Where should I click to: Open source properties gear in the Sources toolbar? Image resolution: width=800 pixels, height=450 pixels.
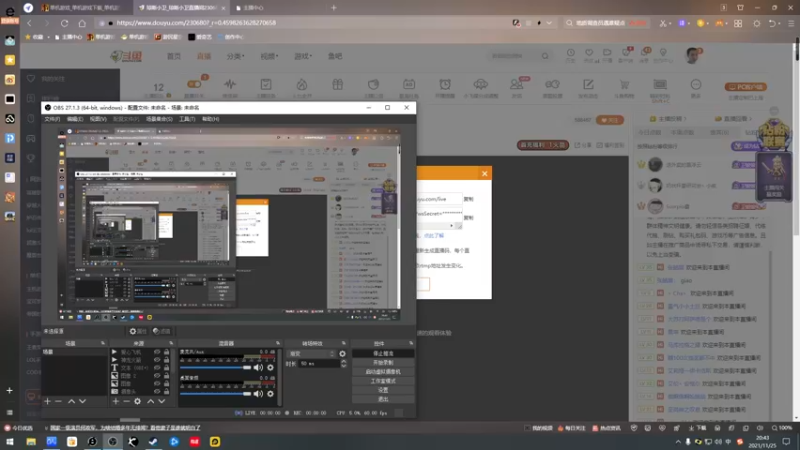137,402
